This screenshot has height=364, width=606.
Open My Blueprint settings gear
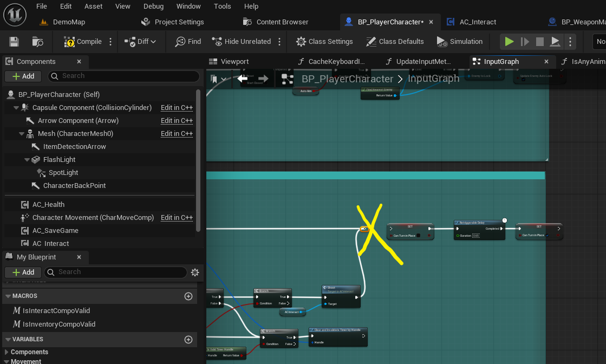(195, 272)
